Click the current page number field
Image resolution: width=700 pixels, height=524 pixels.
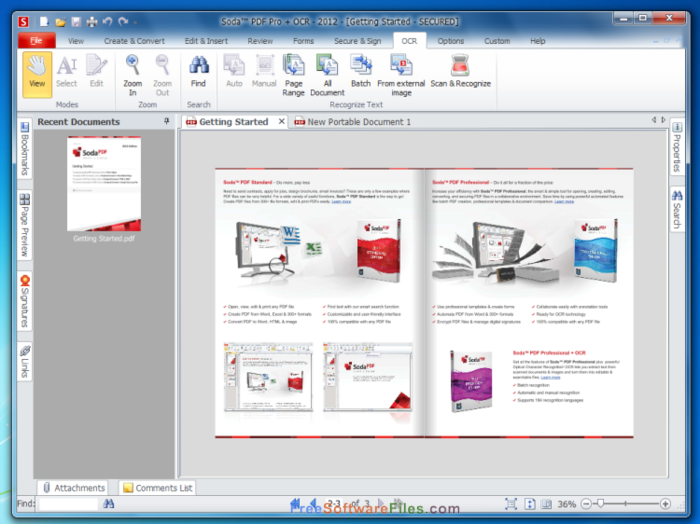pyautogui.click(x=334, y=503)
